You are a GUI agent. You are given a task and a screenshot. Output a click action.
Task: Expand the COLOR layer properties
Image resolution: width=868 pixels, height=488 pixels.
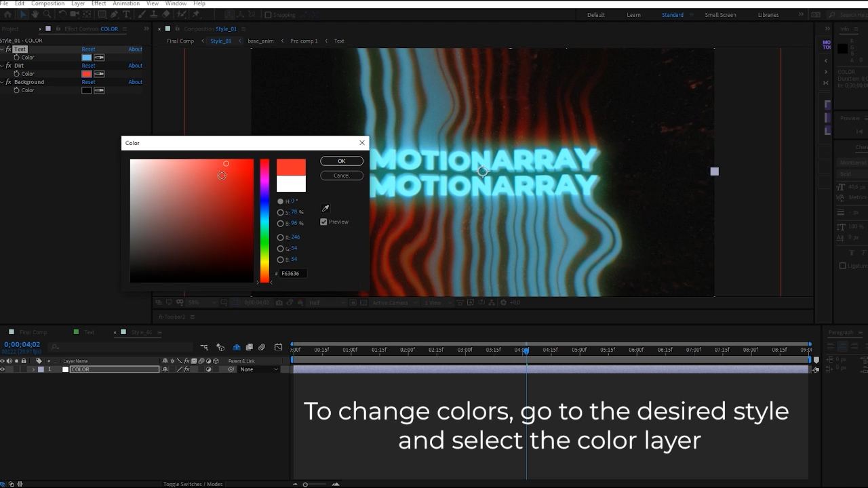(33, 369)
